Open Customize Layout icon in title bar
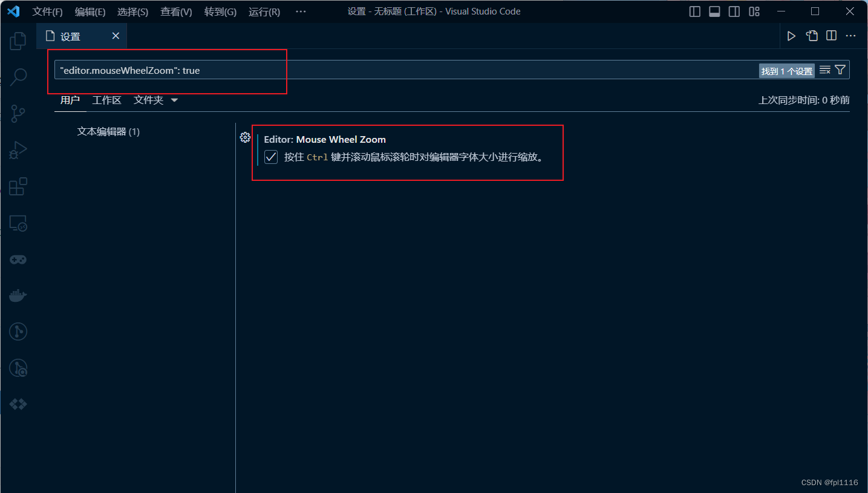Image resolution: width=868 pixels, height=493 pixels. pyautogui.click(x=754, y=11)
